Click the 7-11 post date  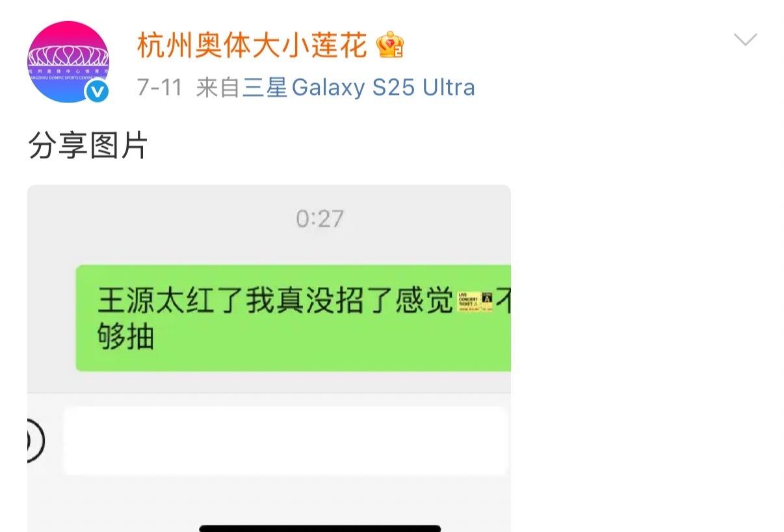pos(159,88)
